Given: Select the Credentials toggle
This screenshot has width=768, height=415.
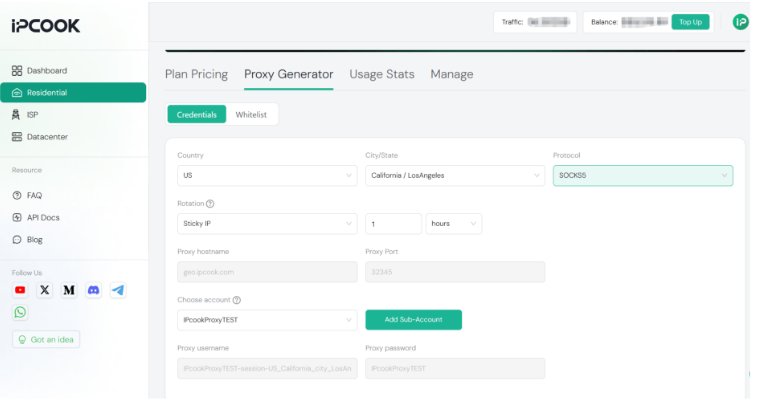Looking at the screenshot, I should pyautogui.click(x=197, y=115).
